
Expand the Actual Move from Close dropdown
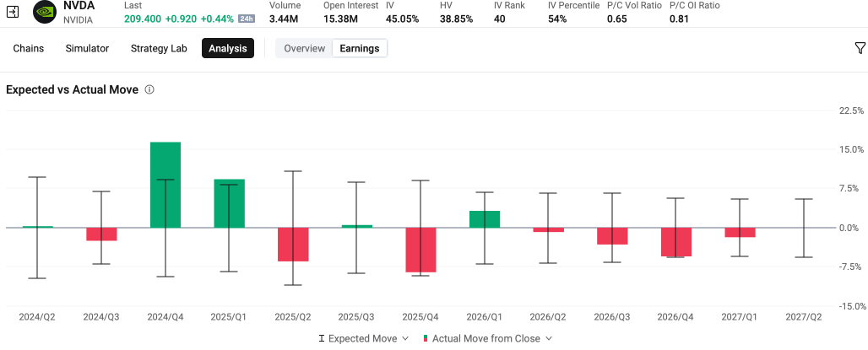[549, 338]
